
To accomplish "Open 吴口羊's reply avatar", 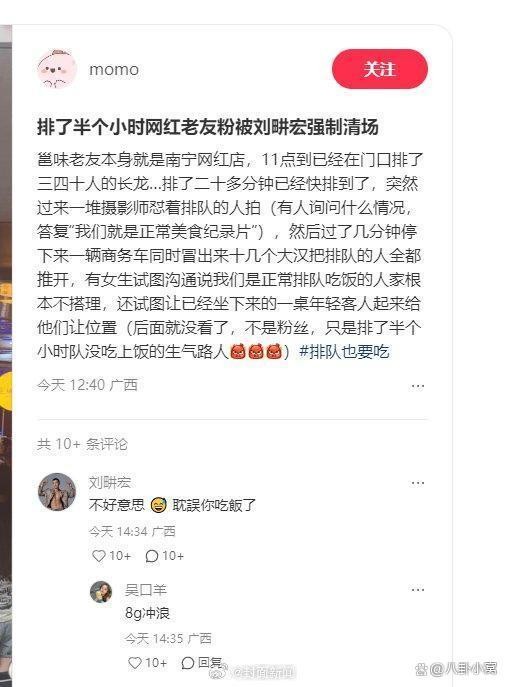I will click(x=101, y=592).
